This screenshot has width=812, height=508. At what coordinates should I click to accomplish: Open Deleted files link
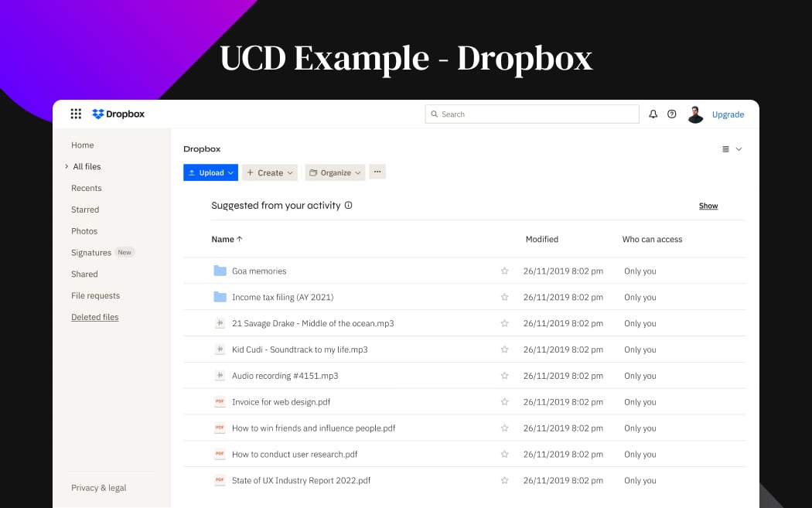(95, 317)
